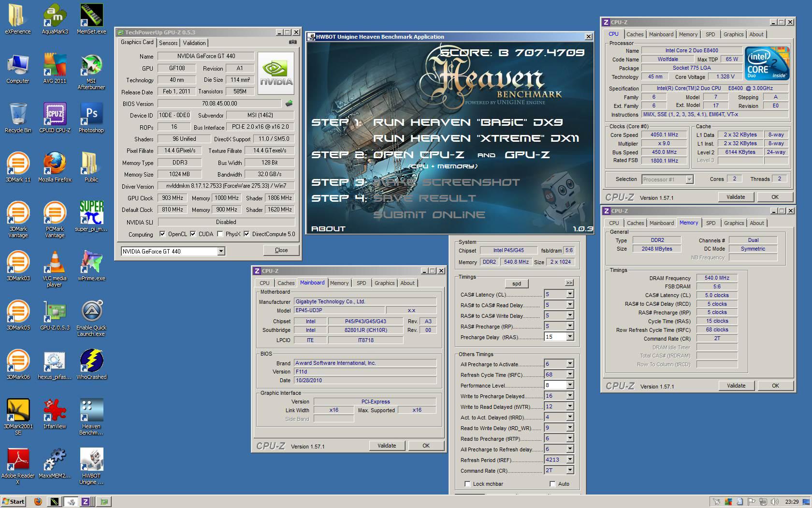Toggle the DirectCompute 5.0 checkbox

246,234
